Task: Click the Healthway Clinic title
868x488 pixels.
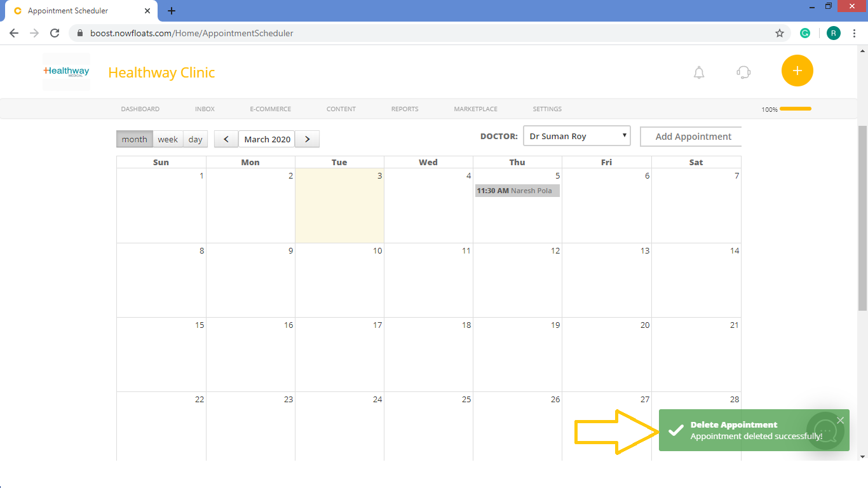Action: (x=161, y=72)
